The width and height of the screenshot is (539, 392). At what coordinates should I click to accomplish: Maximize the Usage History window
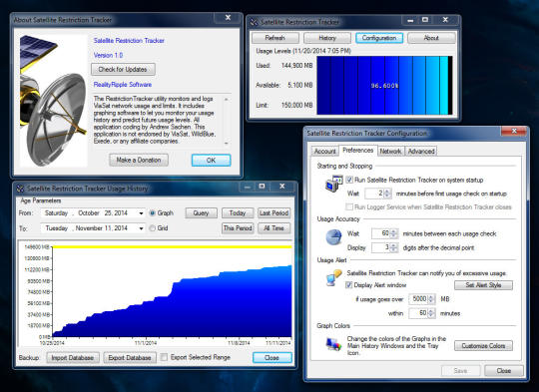263,187
